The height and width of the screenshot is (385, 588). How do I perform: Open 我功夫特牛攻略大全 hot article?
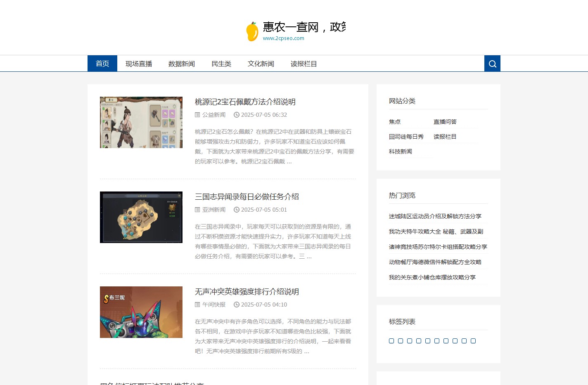coord(436,231)
